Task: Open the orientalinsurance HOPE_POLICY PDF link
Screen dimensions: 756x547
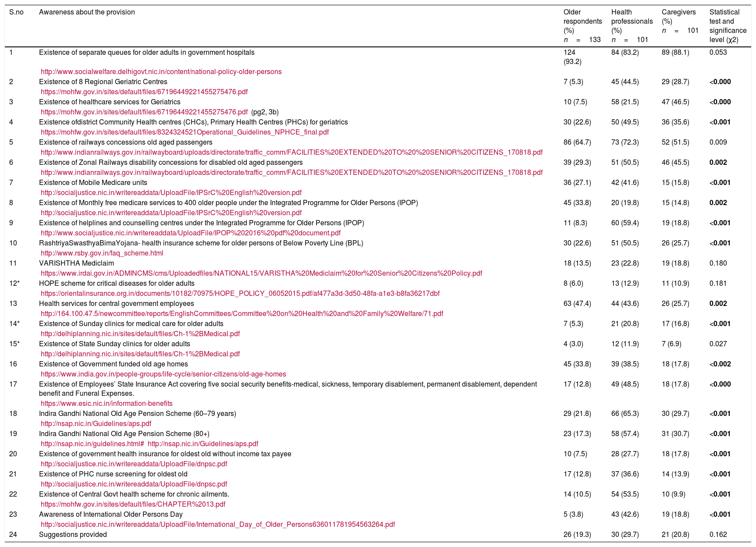Action: (x=240, y=293)
